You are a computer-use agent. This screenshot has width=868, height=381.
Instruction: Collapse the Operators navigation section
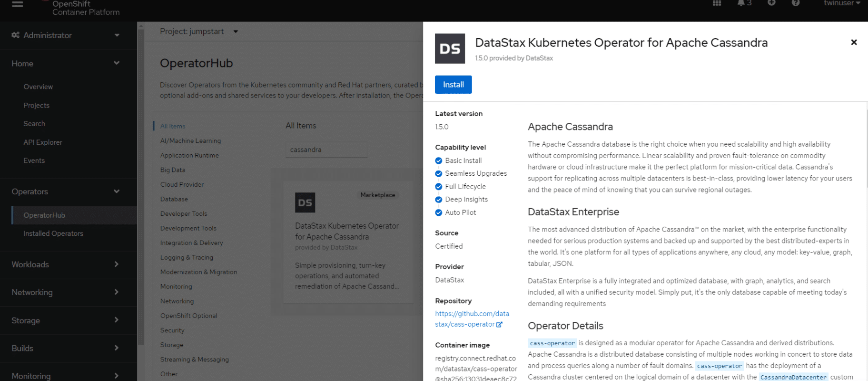click(66, 191)
